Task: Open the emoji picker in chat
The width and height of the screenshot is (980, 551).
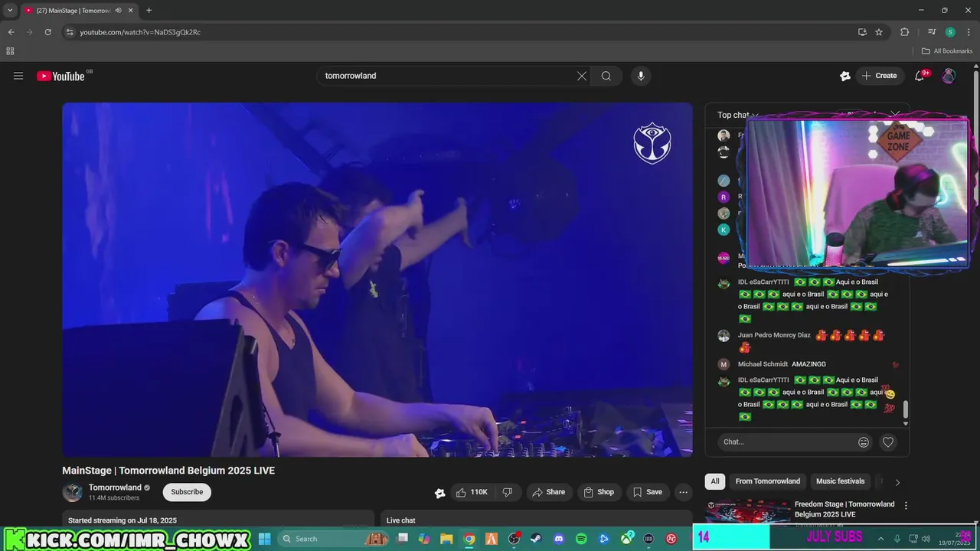Action: point(864,442)
